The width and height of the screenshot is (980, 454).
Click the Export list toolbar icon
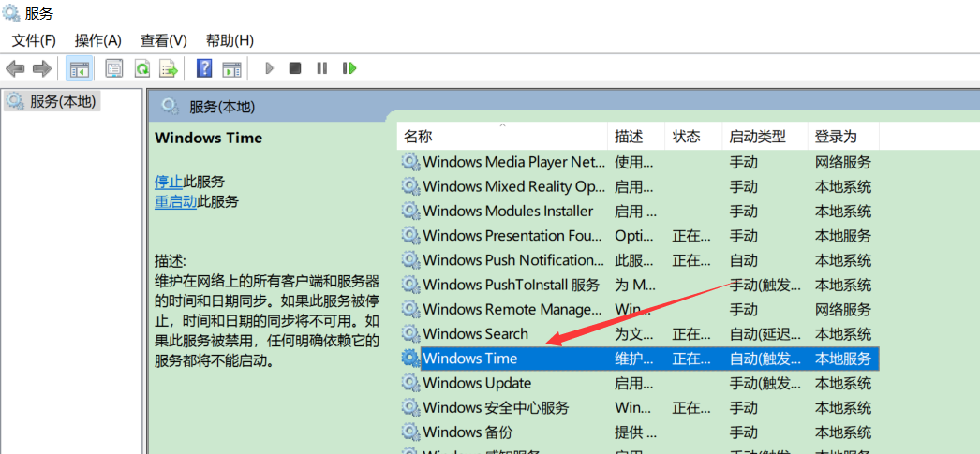[169, 68]
